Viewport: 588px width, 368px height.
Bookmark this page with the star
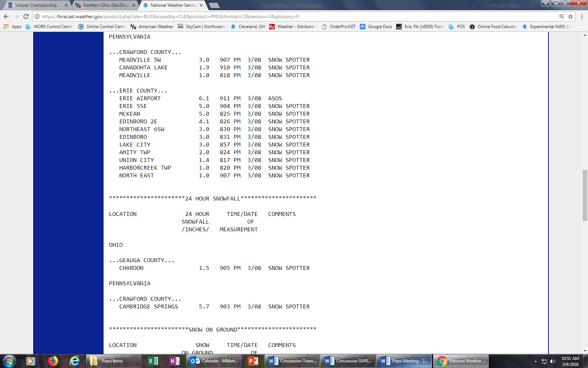(570, 16)
